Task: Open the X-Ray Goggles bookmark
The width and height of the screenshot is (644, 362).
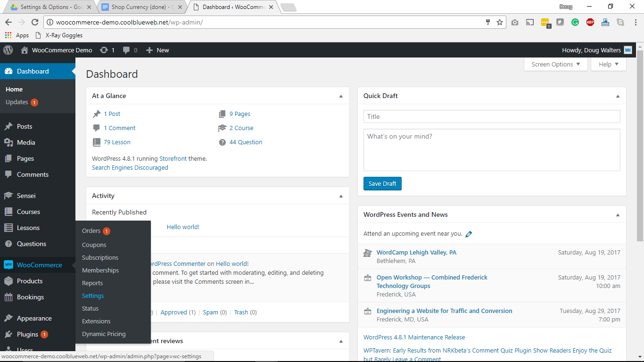Action: click(x=59, y=35)
